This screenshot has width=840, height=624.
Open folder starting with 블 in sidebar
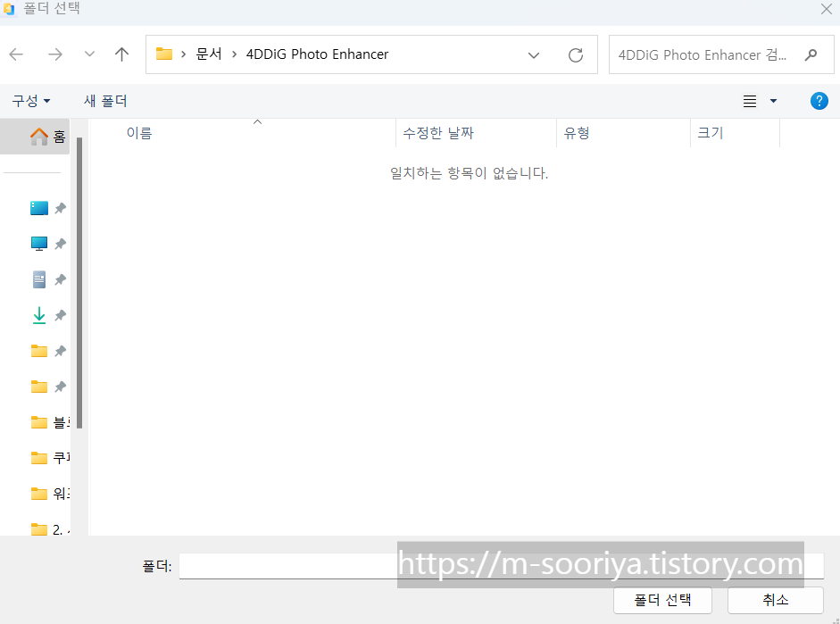click(x=50, y=422)
